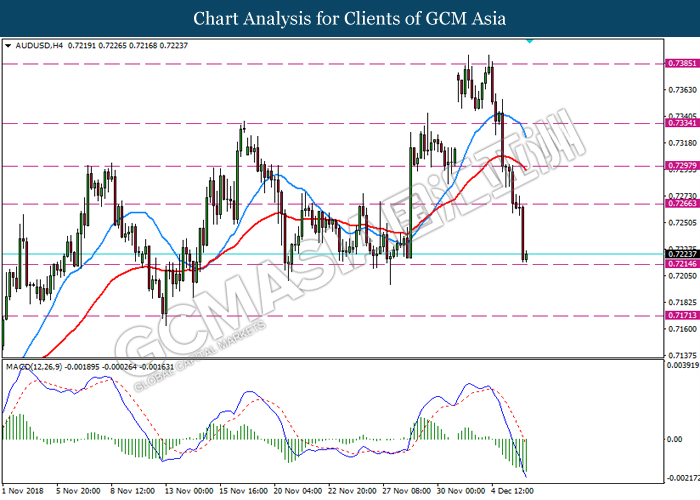Click the MACD 0.00 zero level label
This screenshot has height=500, width=700.
click(x=674, y=439)
